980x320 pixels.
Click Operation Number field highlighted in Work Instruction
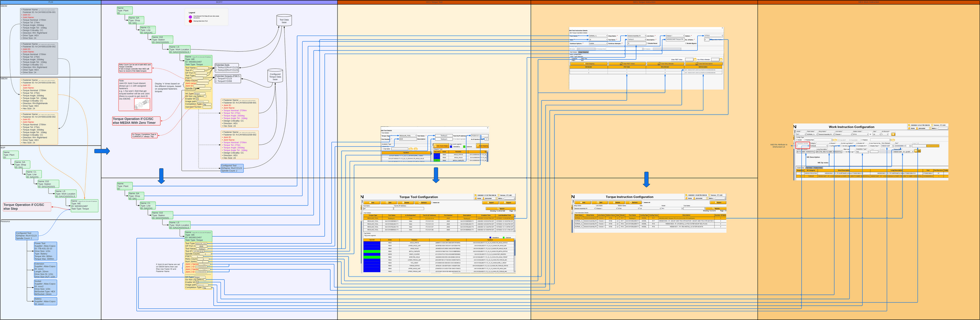(803, 146)
